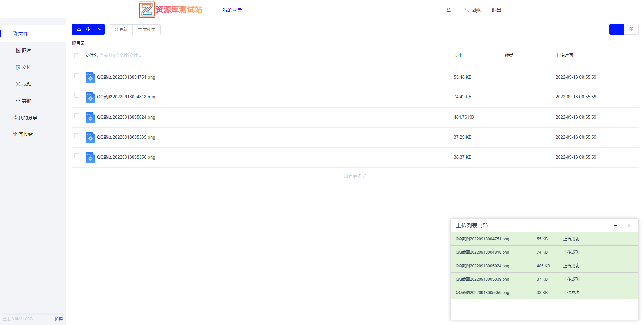
Task: Click the 文件名 column header
Action: (91, 55)
